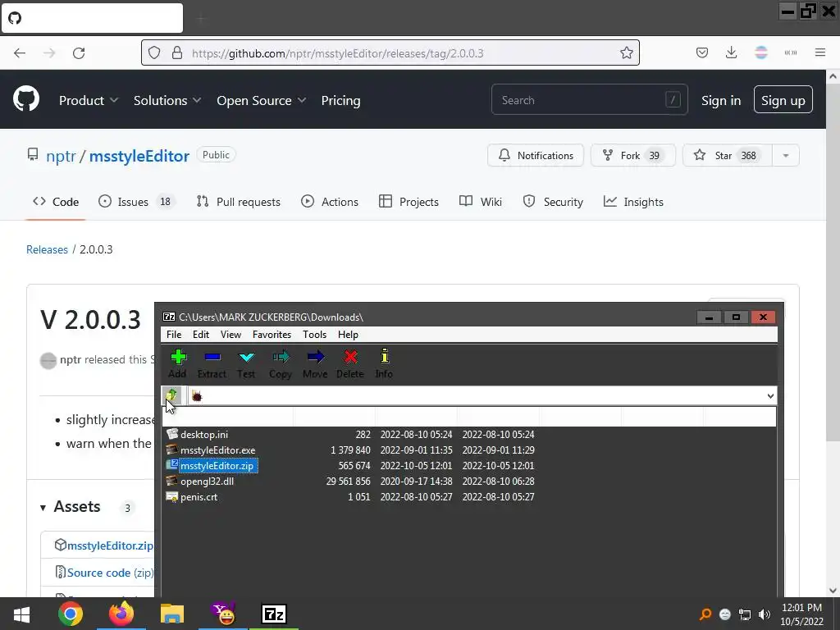Open the Tools menu in 7-Zip
840x630 pixels.
point(314,335)
